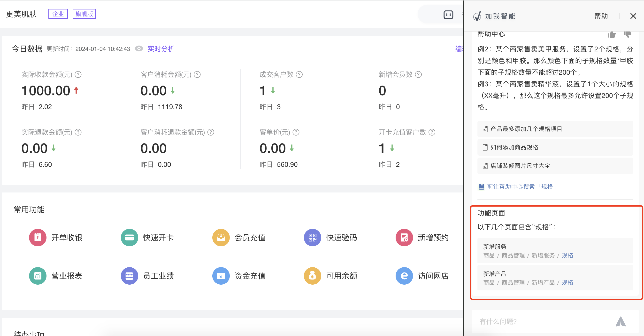Open the 新增产品 page card

click(555, 278)
